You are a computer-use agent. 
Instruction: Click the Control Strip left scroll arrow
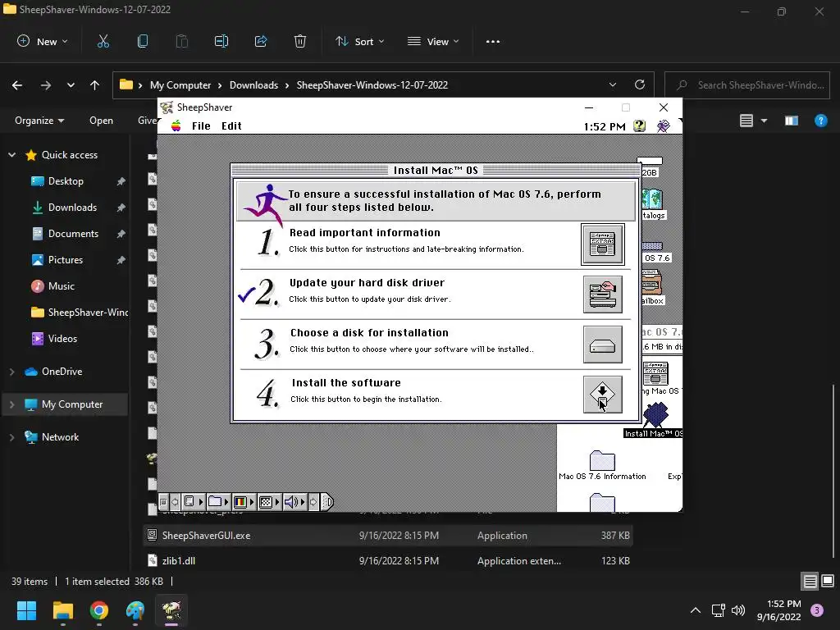[x=175, y=502]
